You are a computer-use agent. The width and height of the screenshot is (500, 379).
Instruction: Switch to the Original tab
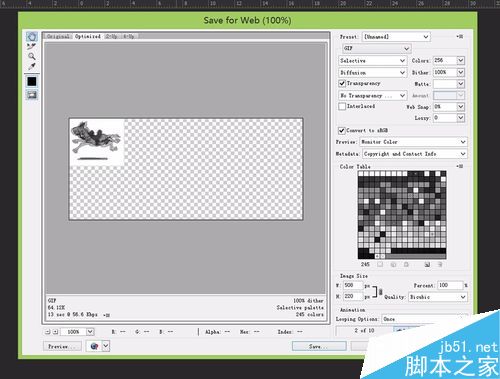[x=58, y=36]
